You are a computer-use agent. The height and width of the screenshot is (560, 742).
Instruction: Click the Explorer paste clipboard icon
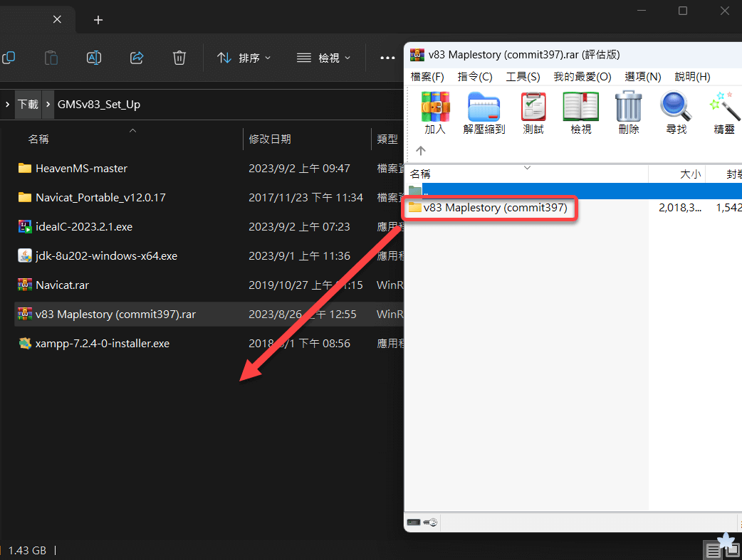(x=51, y=58)
